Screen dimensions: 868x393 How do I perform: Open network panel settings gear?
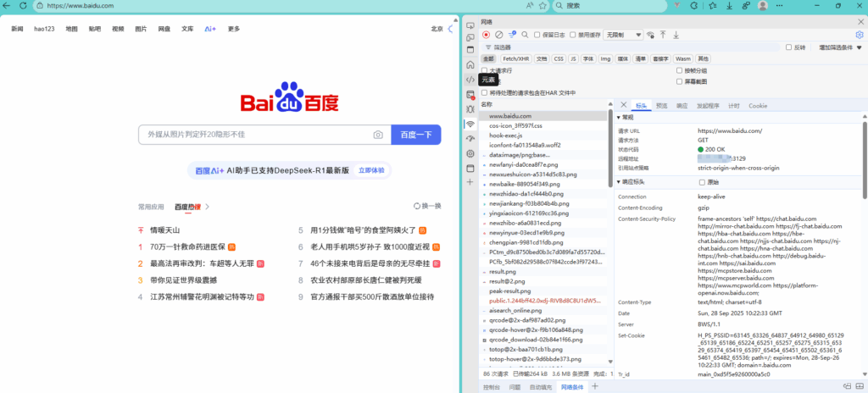pyautogui.click(x=859, y=35)
